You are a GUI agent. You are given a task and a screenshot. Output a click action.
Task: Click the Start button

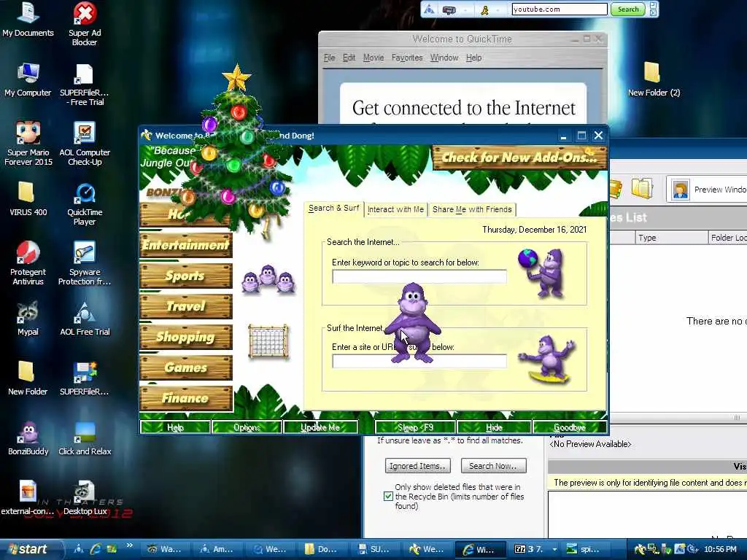tap(29, 549)
